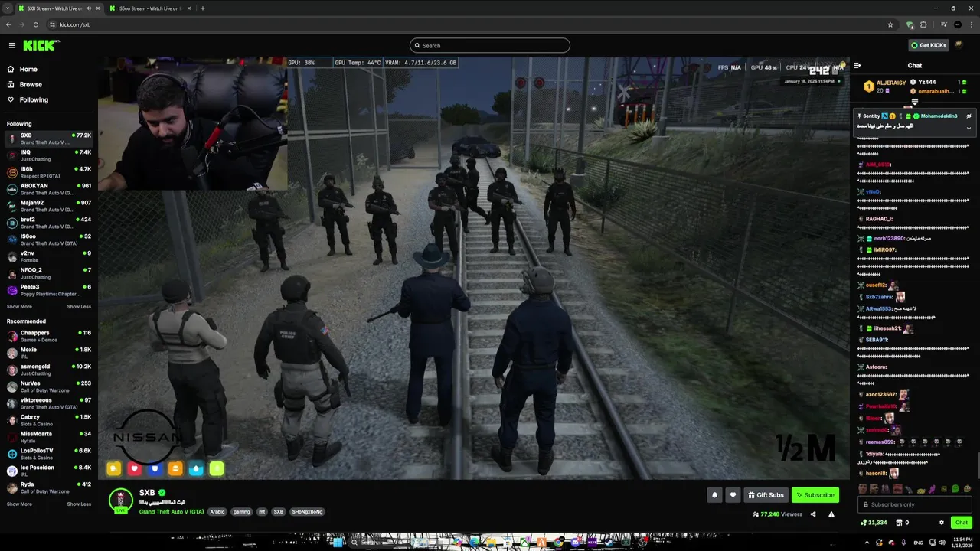Click the gaming tag

242,511
